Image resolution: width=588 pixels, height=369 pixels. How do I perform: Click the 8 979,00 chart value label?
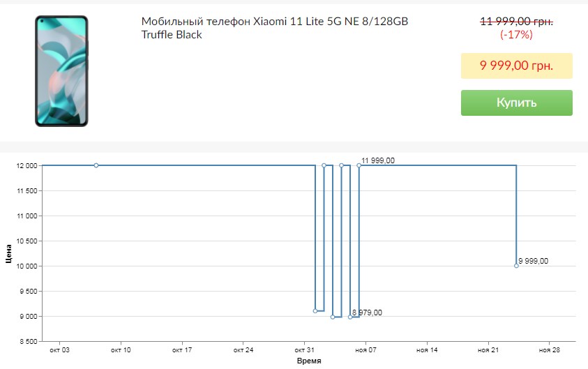pyautogui.click(x=367, y=312)
